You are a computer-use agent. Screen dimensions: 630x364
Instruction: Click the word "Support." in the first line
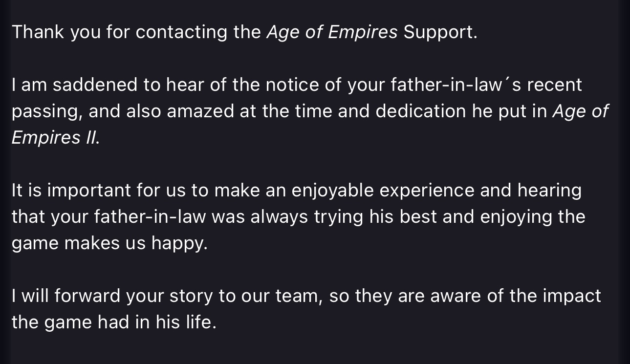440,32
